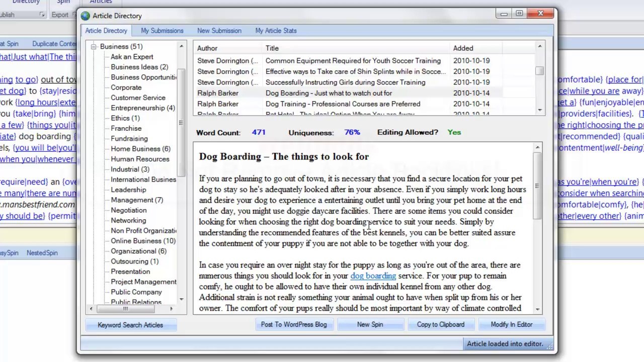The width and height of the screenshot is (644, 362).
Task: Collapse the Business (51) category node
Action: tap(94, 47)
